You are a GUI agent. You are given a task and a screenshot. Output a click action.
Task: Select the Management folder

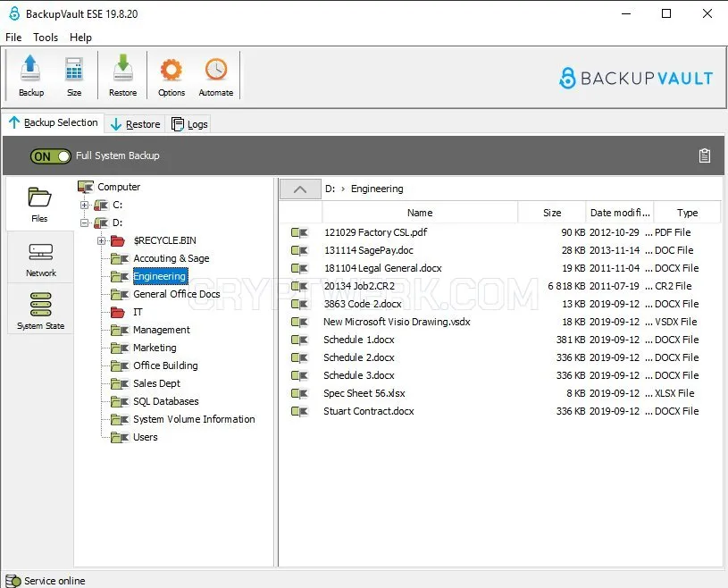tap(162, 330)
